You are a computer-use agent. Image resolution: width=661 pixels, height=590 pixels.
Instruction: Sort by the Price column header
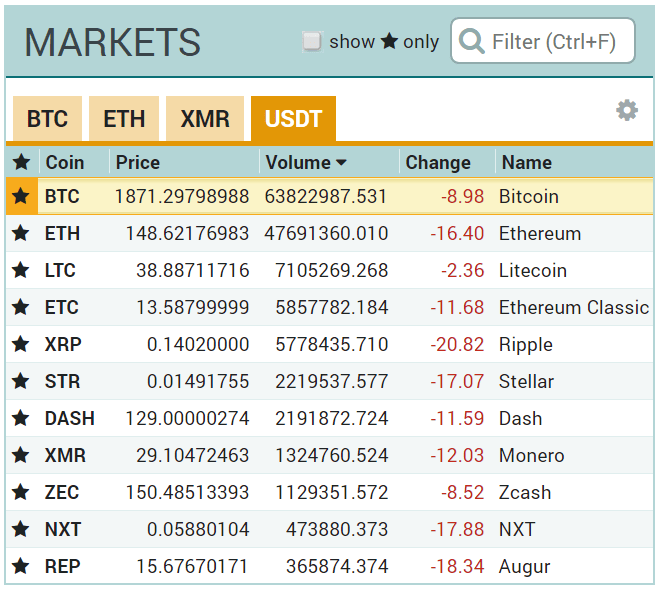click(138, 163)
